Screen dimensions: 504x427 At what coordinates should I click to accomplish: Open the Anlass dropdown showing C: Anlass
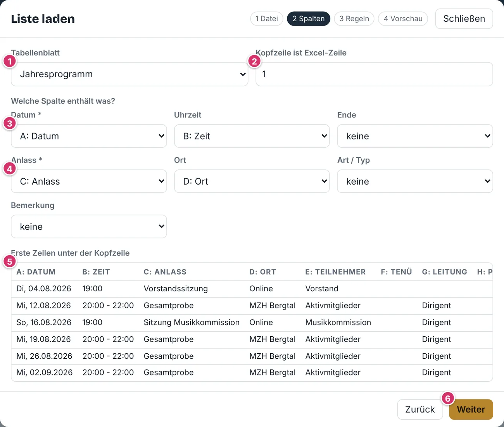[89, 181]
